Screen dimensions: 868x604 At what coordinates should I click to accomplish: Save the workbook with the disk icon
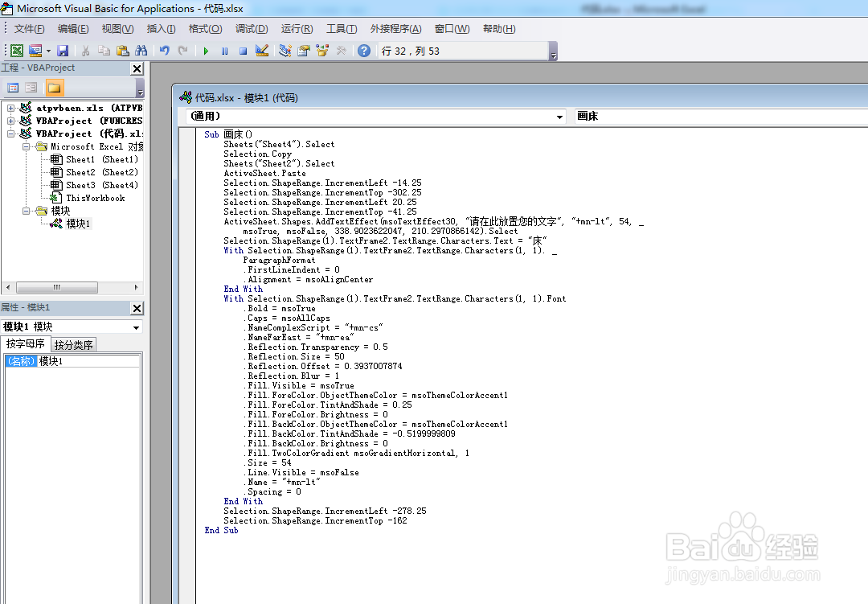[x=63, y=51]
